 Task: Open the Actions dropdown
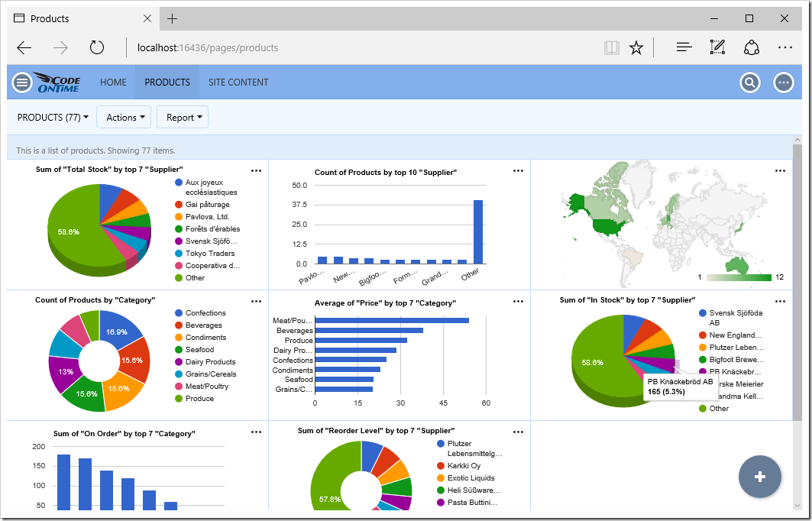point(124,118)
